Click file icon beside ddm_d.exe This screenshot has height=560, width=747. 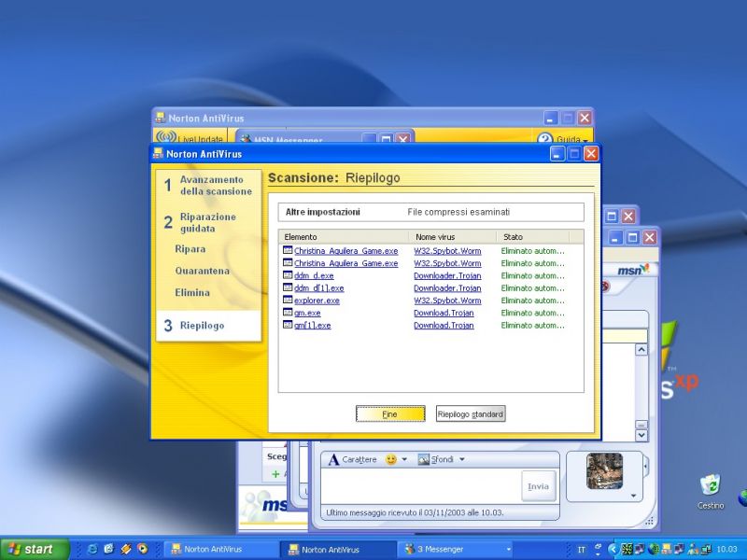[288, 275]
